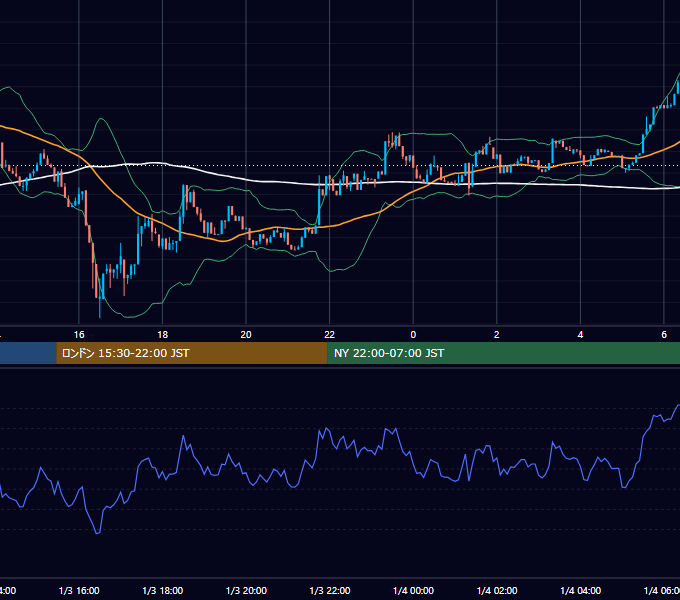680x600 pixels.
Task: Click the 1/4 04:00 label on lower axis
Action: pos(581,590)
